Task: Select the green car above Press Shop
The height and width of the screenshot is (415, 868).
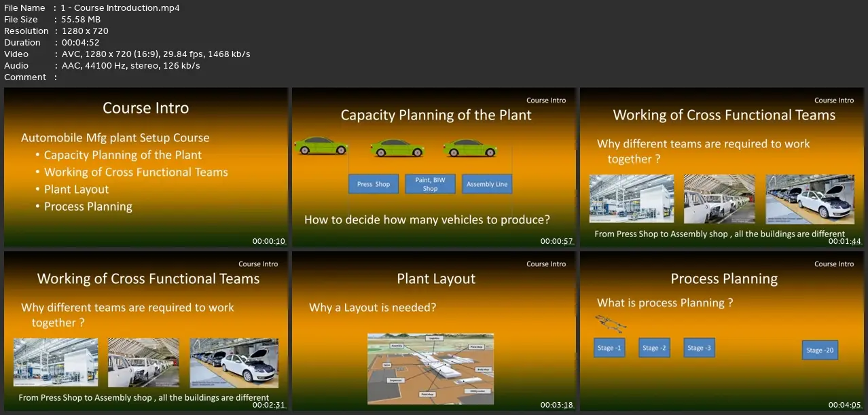Action: [x=321, y=145]
